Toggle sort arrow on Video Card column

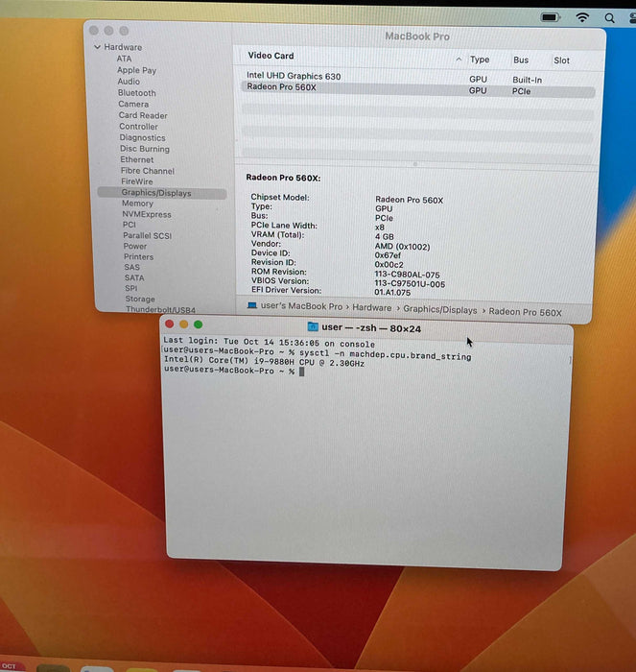point(459,60)
